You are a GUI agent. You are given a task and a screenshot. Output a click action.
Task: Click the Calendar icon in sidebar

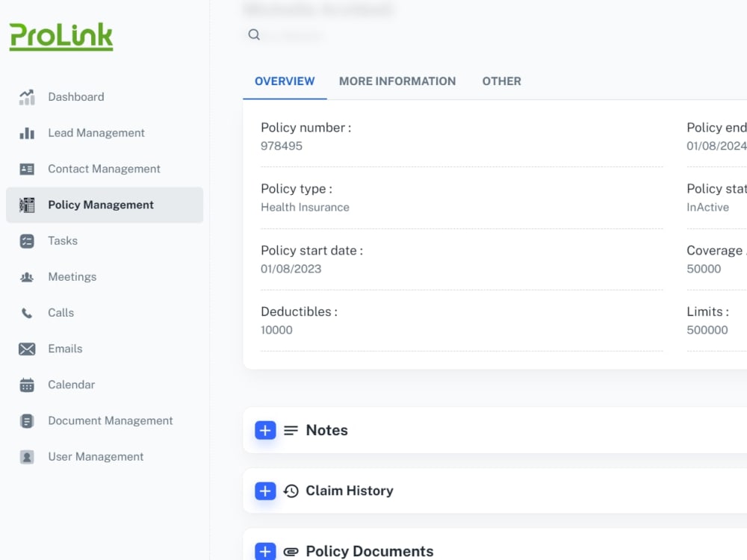(27, 385)
